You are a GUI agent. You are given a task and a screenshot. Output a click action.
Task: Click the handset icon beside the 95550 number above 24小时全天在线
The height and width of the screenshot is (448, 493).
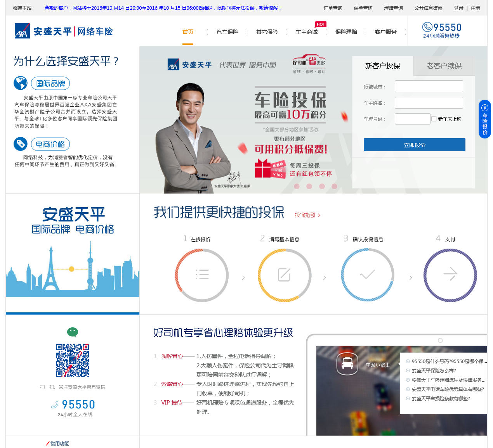55,405
